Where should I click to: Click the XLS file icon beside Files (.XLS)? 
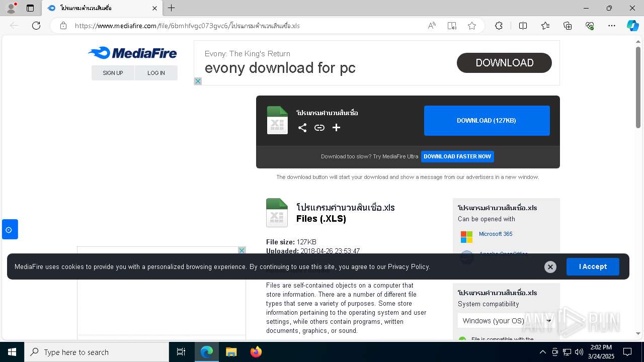click(277, 213)
